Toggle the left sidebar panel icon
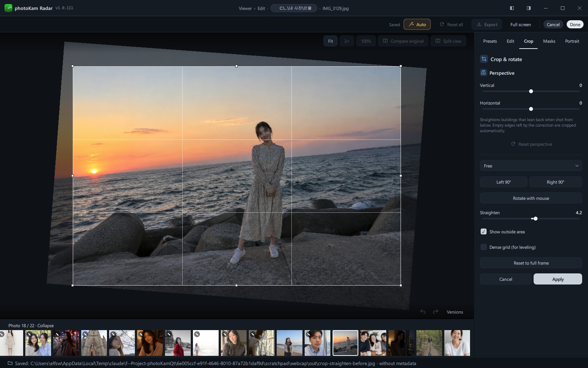 pos(512,8)
